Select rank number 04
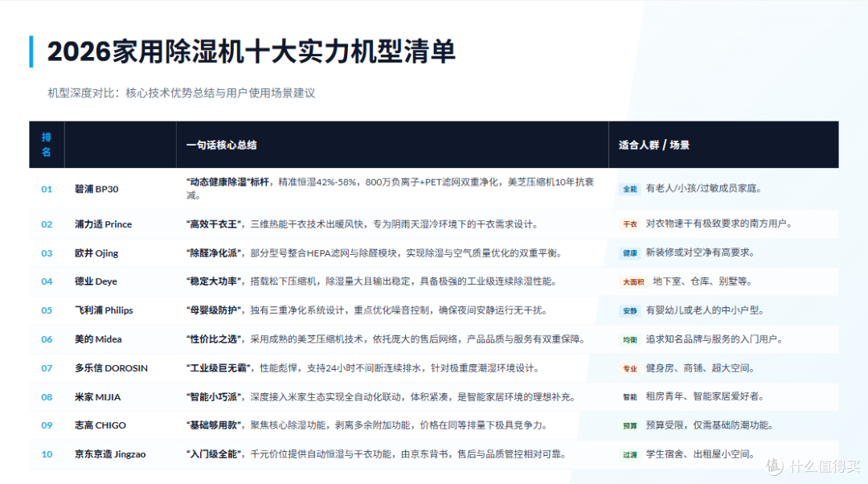Viewport: 868px width, 484px height. [47, 281]
